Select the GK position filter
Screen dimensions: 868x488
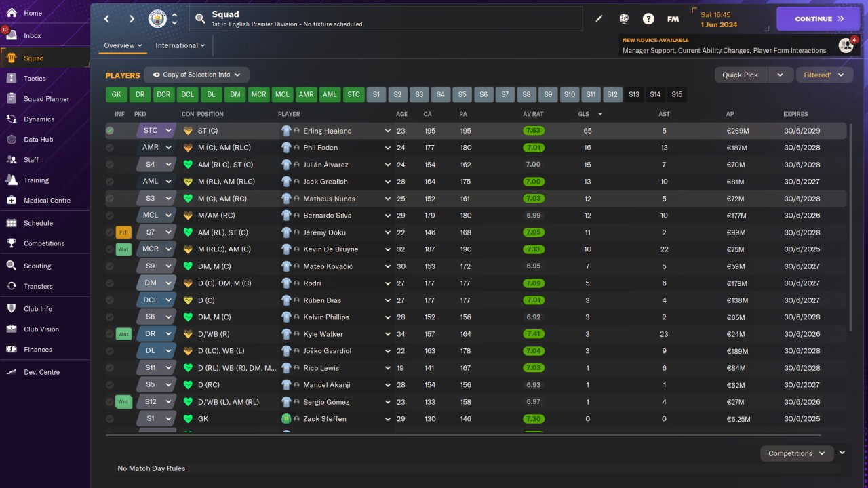[x=116, y=94]
